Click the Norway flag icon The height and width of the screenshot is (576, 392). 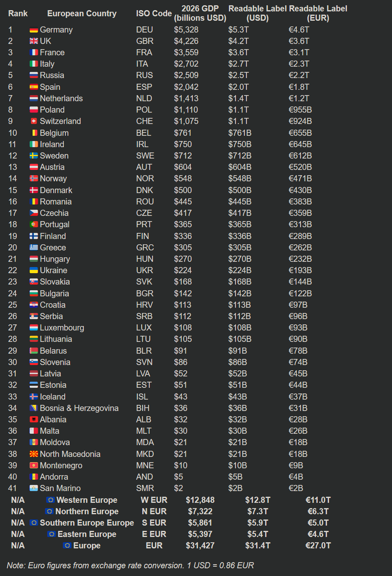pos(34,179)
